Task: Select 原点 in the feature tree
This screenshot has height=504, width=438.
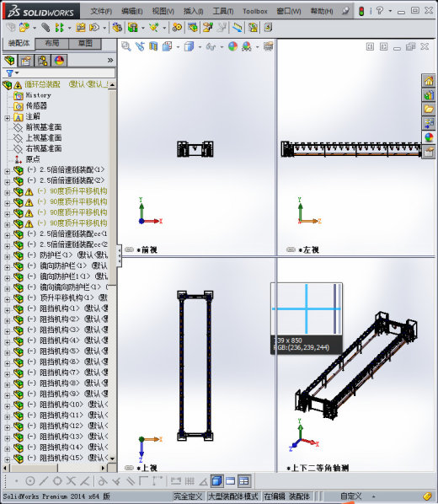Action: tap(33, 159)
